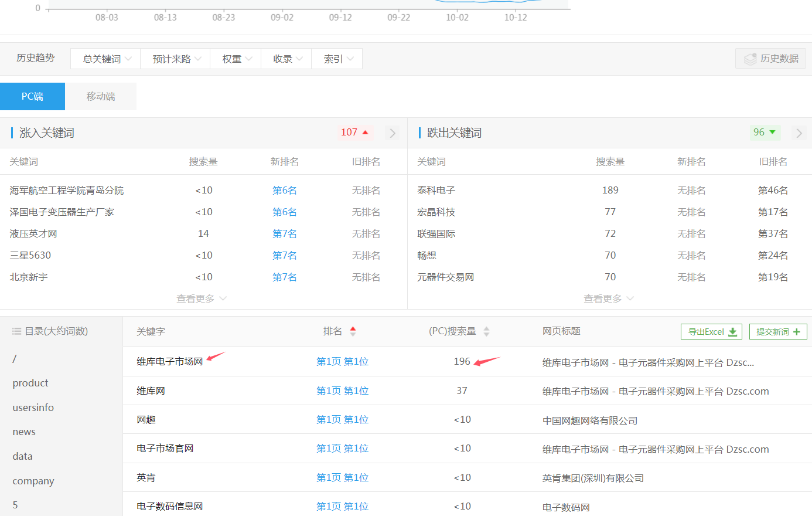Click the 导出Excel button
This screenshot has height=516, width=812.
pos(711,332)
